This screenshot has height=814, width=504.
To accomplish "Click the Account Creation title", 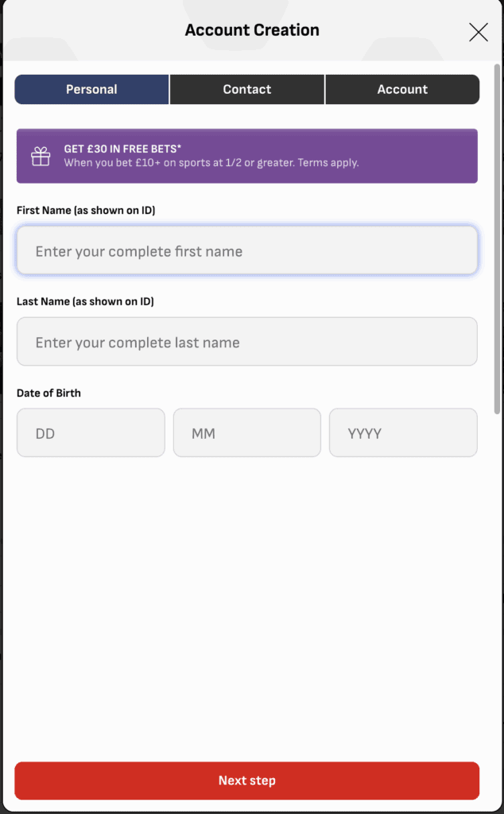I will pyautogui.click(x=252, y=30).
